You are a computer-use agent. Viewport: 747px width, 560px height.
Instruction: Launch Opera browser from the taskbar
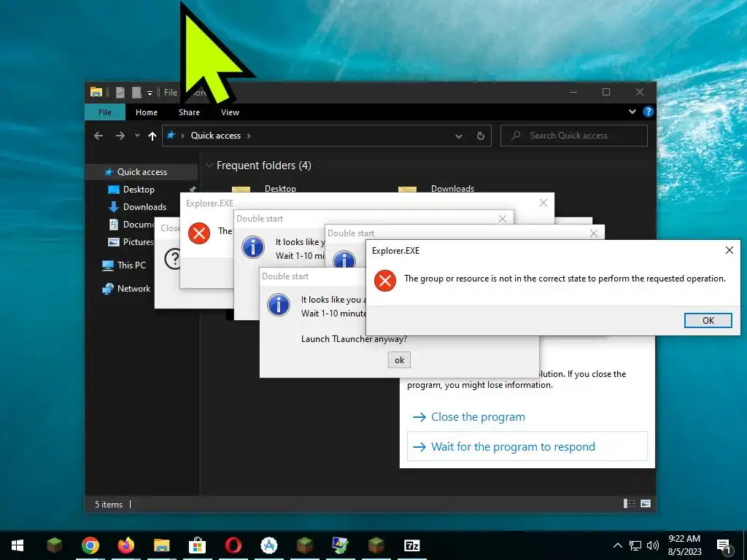point(233,545)
